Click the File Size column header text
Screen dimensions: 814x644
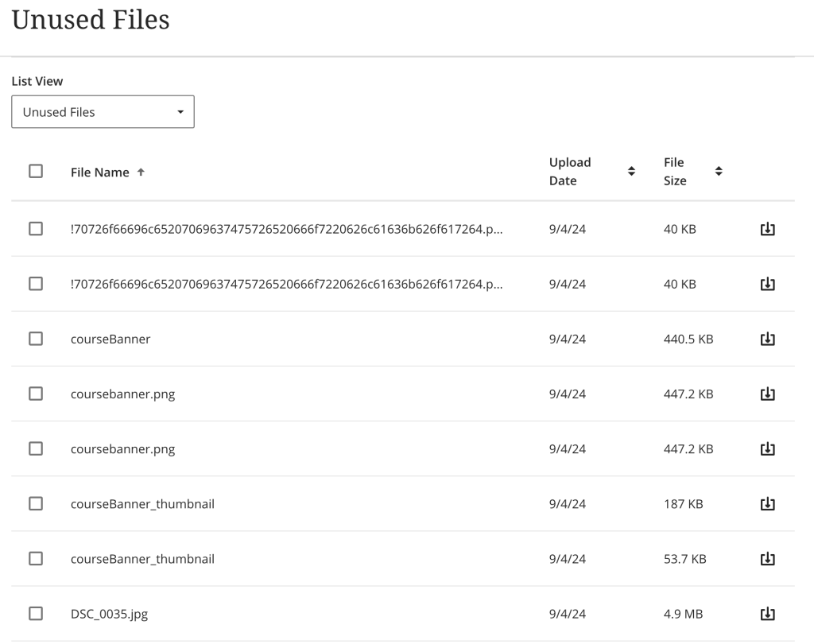pos(675,172)
